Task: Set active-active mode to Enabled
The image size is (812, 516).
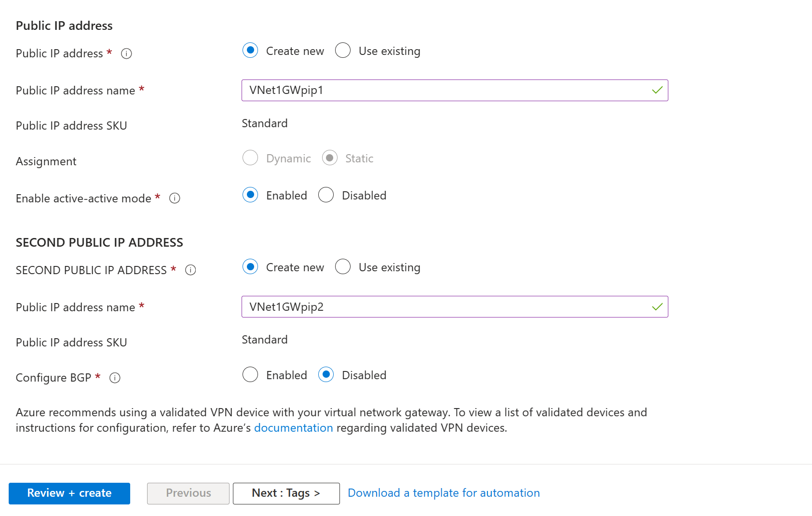Action: pyautogui.click(x=250, y=195)
